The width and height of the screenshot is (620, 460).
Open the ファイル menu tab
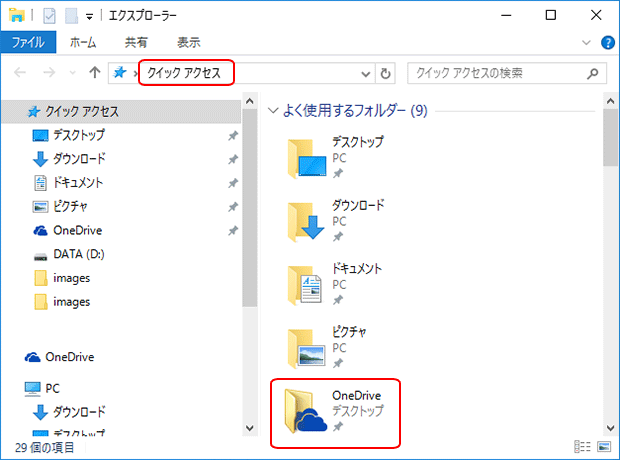(x=28, y=42)
